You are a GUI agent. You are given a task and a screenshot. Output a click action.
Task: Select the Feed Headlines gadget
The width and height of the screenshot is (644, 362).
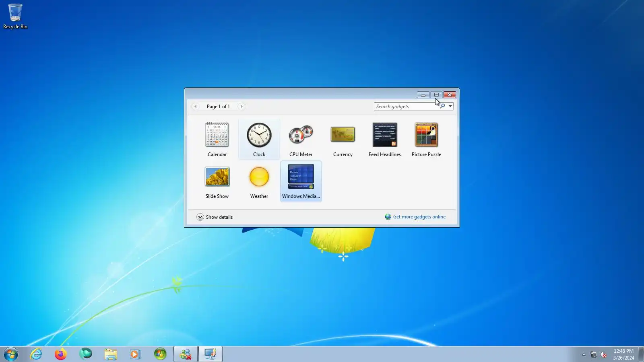point(384,140)
